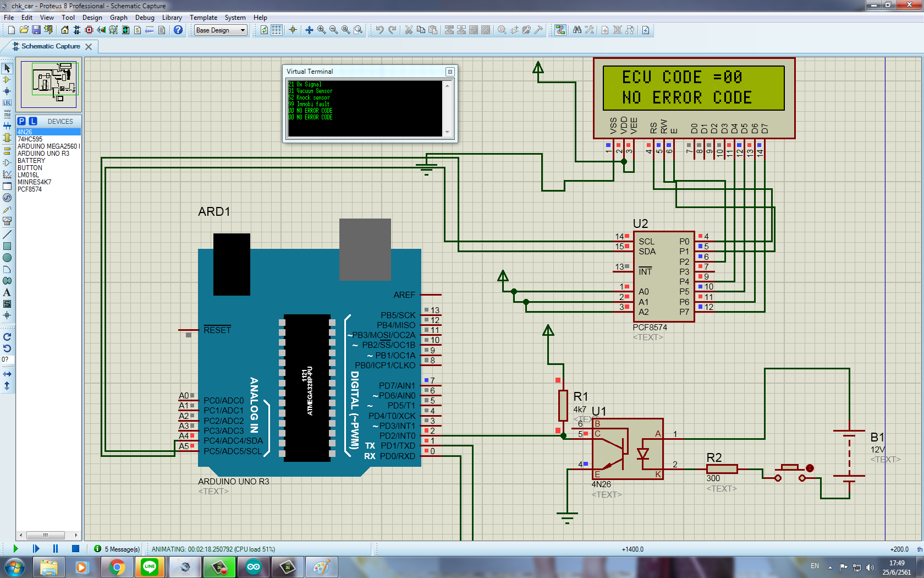Select the Virtual Instruments mode tool
The width and height of the screenshot is (924, 578).
(x=7, y=220)
